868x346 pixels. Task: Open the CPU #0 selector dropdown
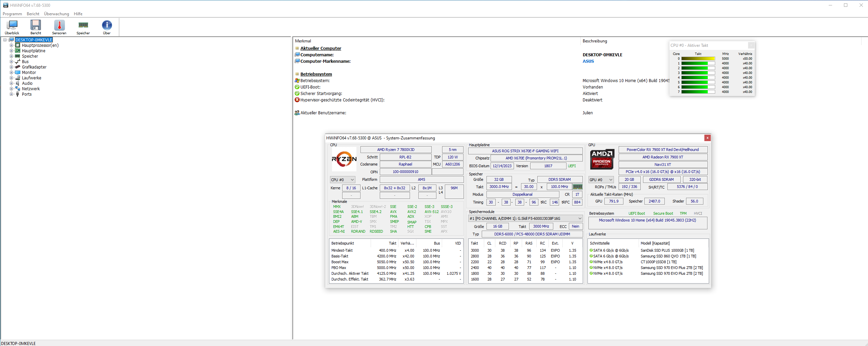[343, 180]
